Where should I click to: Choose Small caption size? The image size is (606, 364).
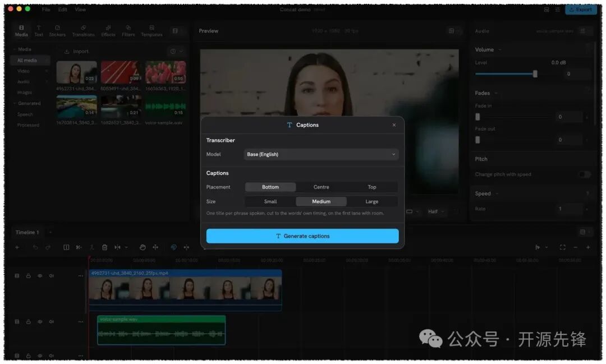[270, 201]
